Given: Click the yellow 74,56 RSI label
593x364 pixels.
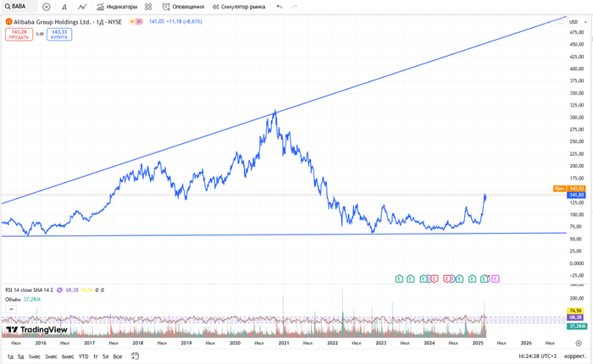Looking at the screenshot, I should [x=575, y=311].
